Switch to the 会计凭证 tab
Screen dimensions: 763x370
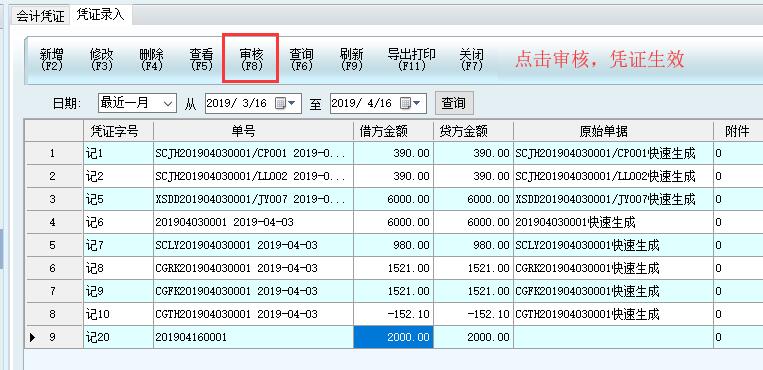[40, 16]
